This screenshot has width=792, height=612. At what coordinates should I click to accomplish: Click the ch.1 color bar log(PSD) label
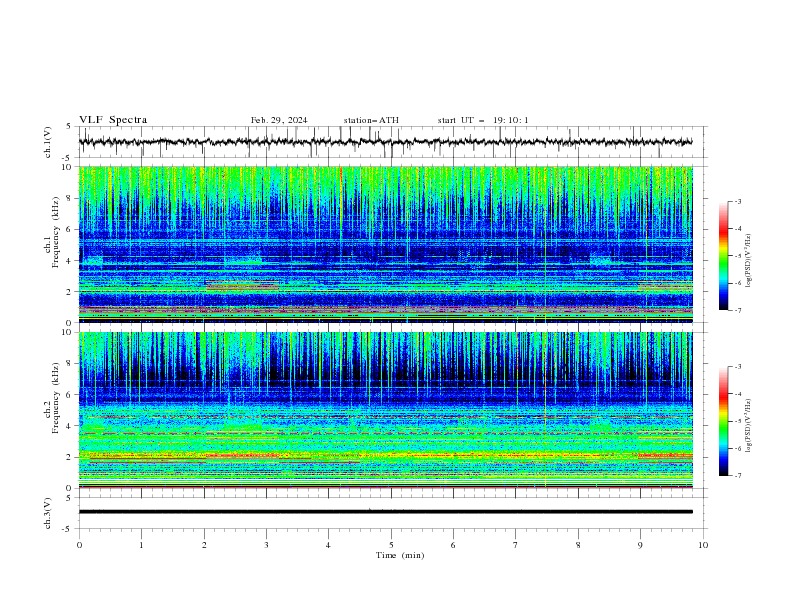pyautogui.click(x=749, y=261)
